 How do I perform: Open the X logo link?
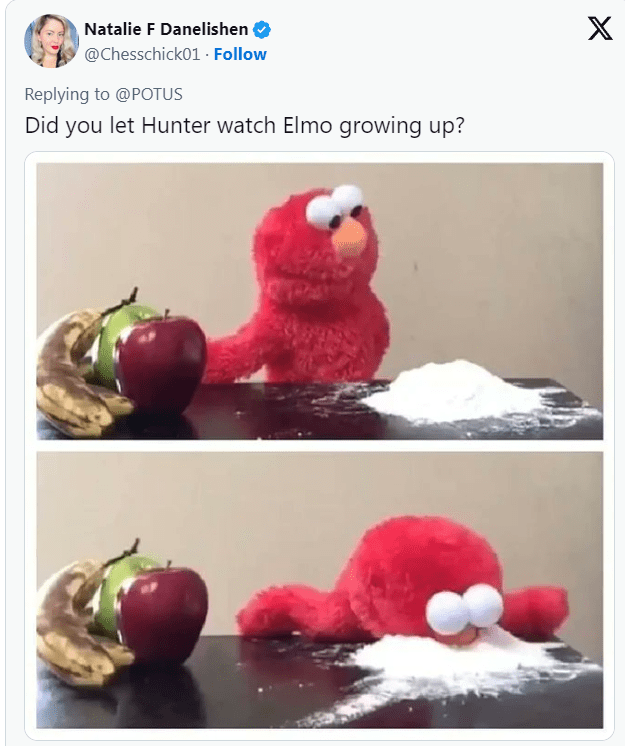(600, 29)
